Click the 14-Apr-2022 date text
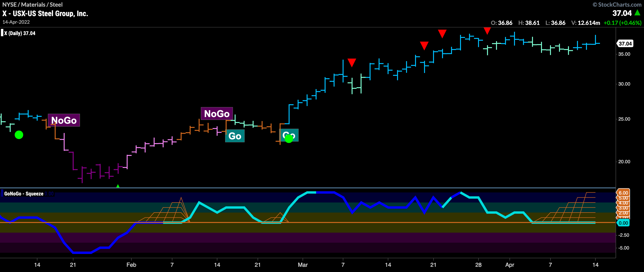Viewport: 644px width, 272px height. coord(16,22)
